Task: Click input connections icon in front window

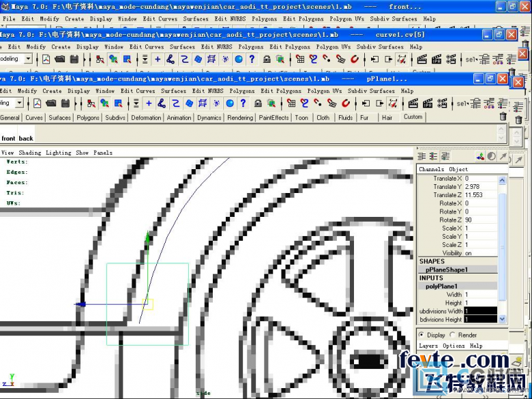Action: pyautogui.click(x=366, y=103)
